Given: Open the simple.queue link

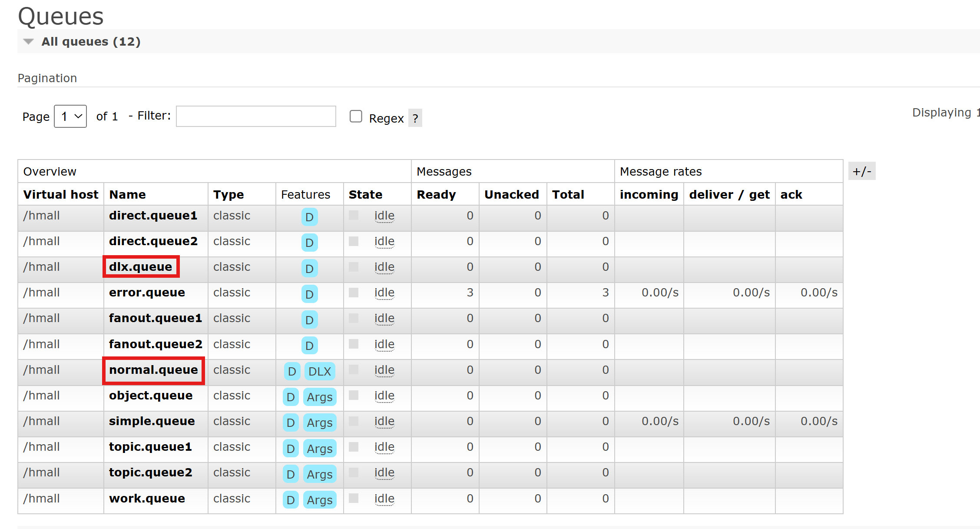Looking at the screenshot, I should [x=152, y=421].
